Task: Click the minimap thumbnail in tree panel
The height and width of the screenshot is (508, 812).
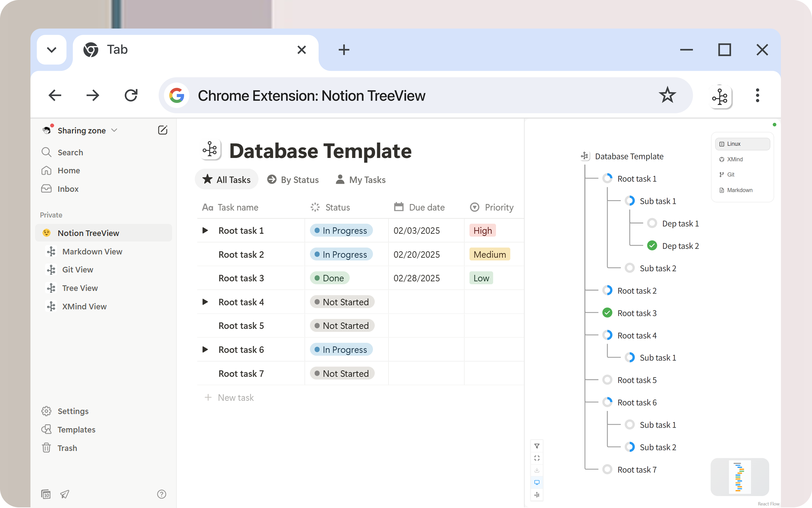Action: (x=739, y=477)
